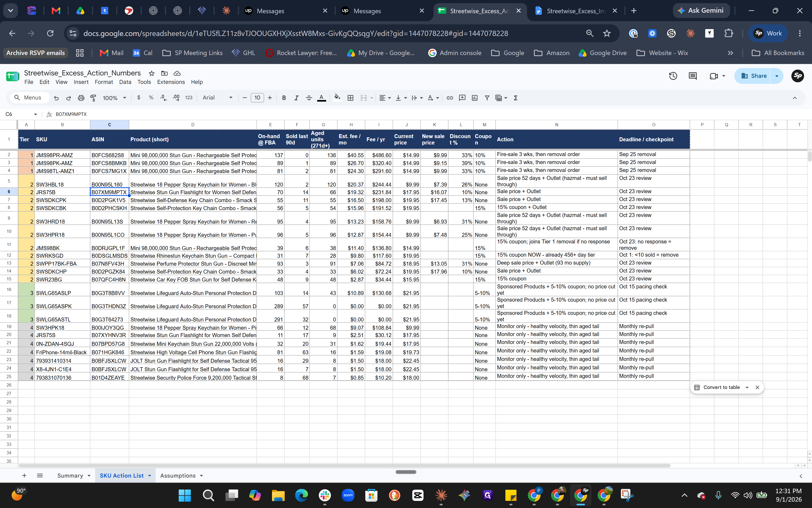Increase font size plus button
This screenshot has width=812, height=508.
pyautogui.click(x=270, y=98)
